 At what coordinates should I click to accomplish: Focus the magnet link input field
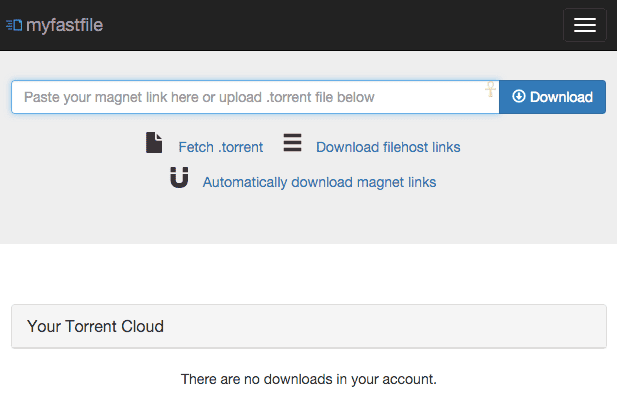[255, 97]
